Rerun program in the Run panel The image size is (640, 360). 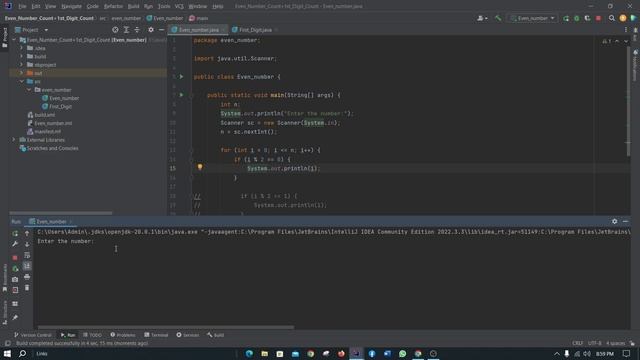(15, 233)
